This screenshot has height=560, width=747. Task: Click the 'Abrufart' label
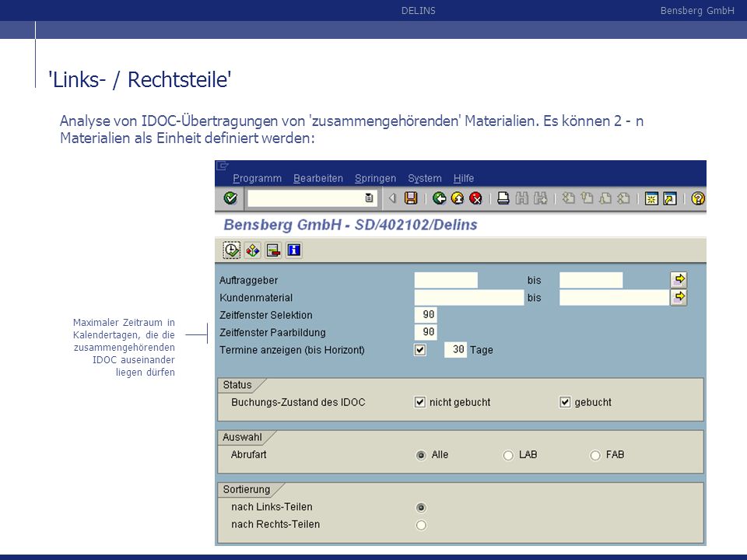click(249, 455)
